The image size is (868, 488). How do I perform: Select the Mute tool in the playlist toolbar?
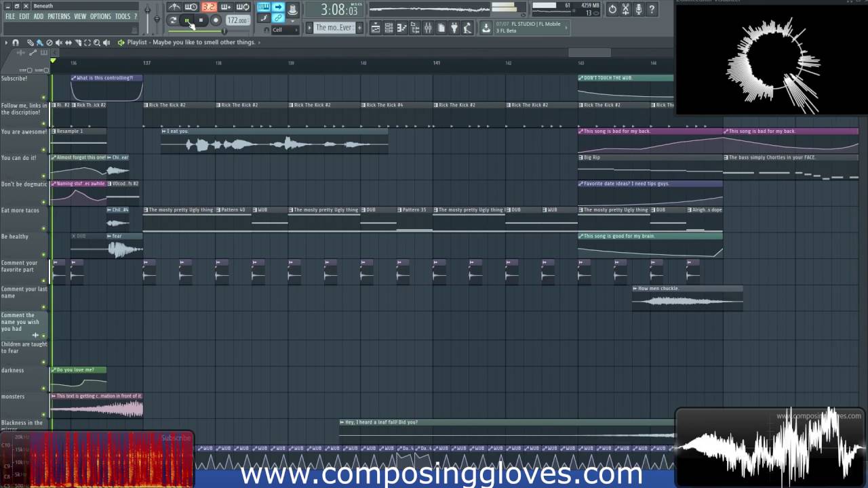(59, 43)
